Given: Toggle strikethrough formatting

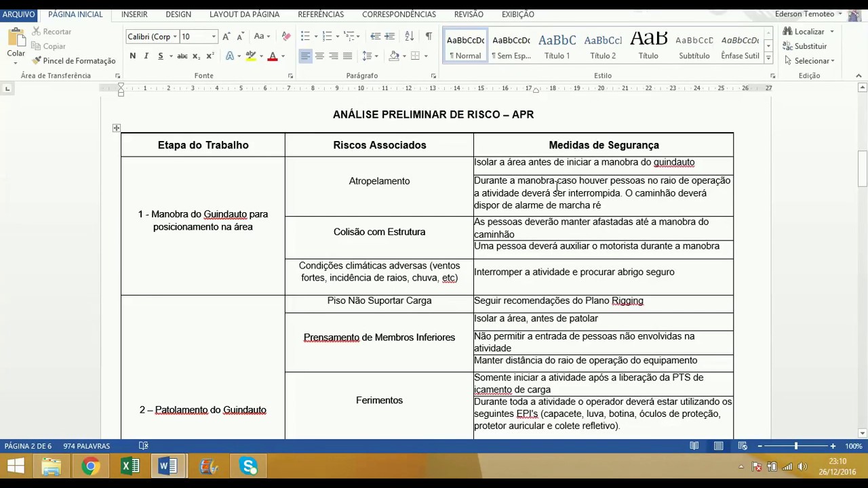Looking at the screenshot, I should click(x=182, y=56).
